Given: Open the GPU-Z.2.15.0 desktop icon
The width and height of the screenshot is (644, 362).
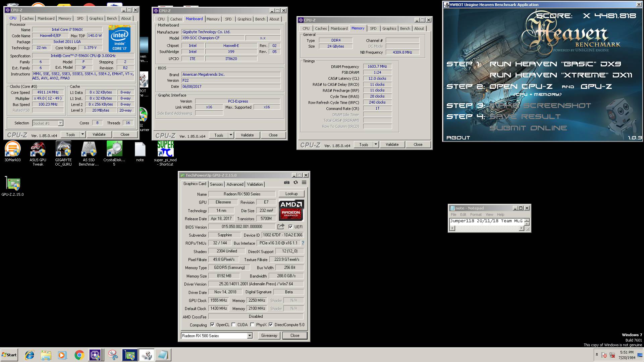Looking at the screenshot, I should (x=13, y=186).
